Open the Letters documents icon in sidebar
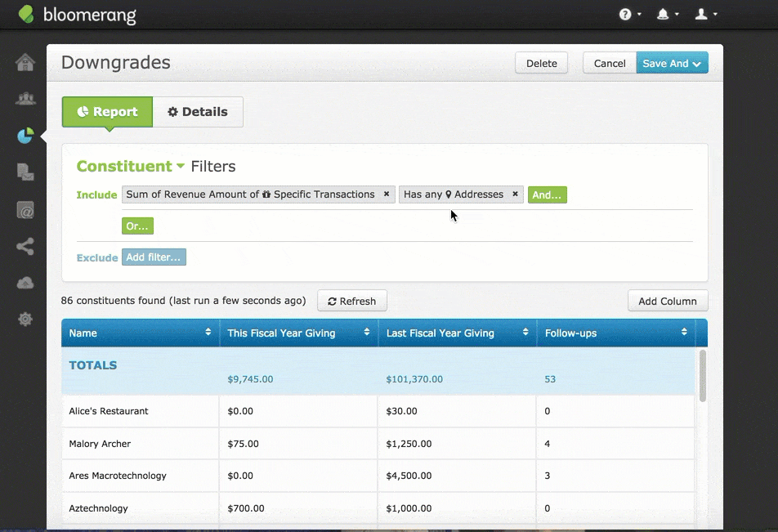The width and height of the screenshot is (778, 532). [x=25, y=172]
